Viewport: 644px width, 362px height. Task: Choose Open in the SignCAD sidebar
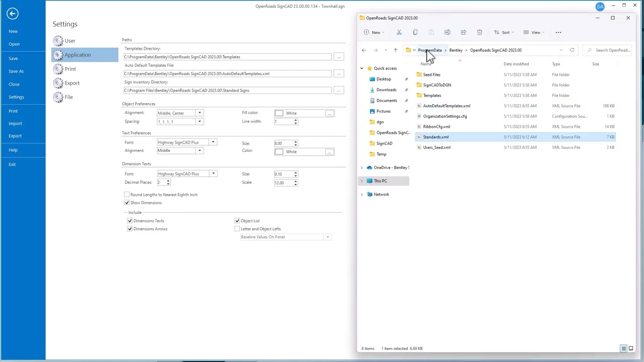coord(14,44)
